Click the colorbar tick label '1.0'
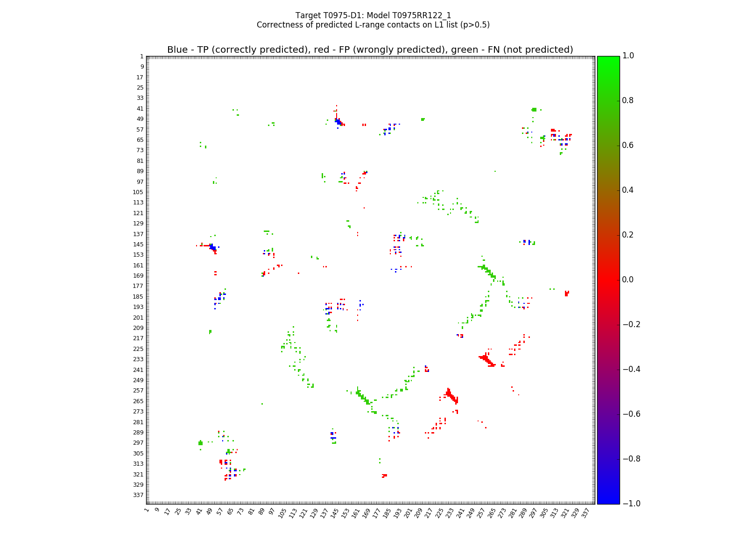Image resolution: width=747 pixels, height=560 pixels. [x=628, y=56]
